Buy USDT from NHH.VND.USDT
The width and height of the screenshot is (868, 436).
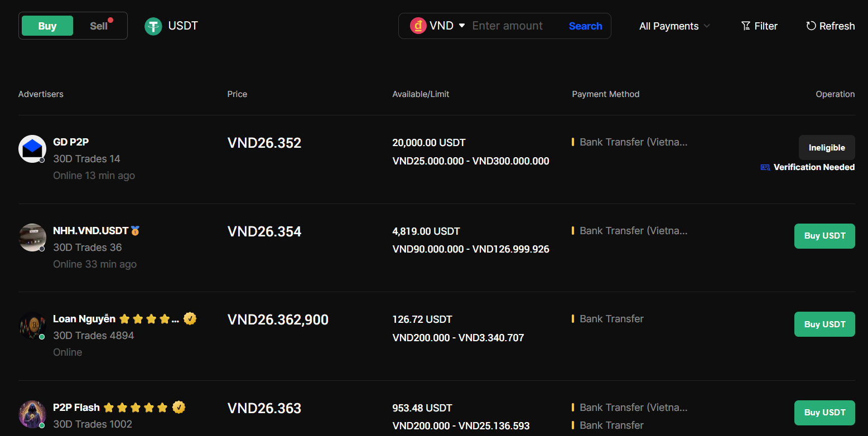pyautogui.click(x=824, y=236)
